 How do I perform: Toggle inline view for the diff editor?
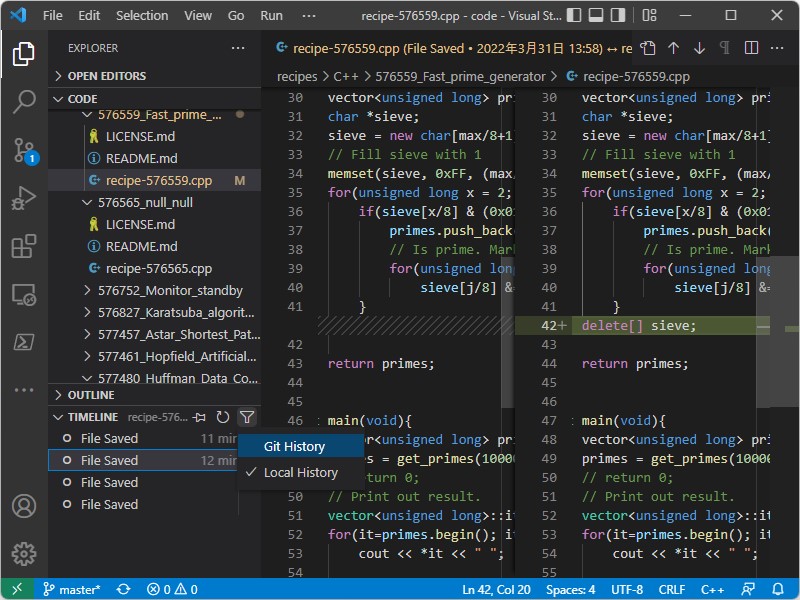[750, 48]
